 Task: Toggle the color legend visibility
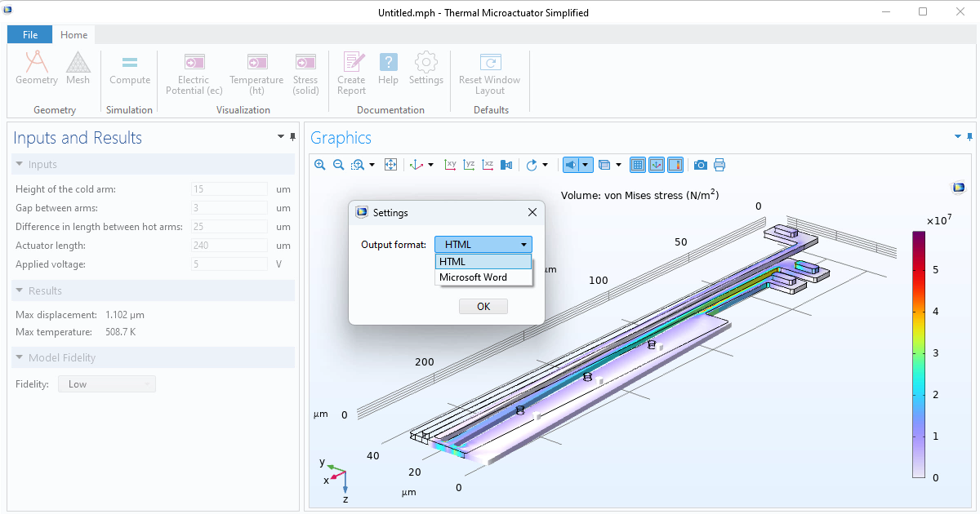(675, 165)
